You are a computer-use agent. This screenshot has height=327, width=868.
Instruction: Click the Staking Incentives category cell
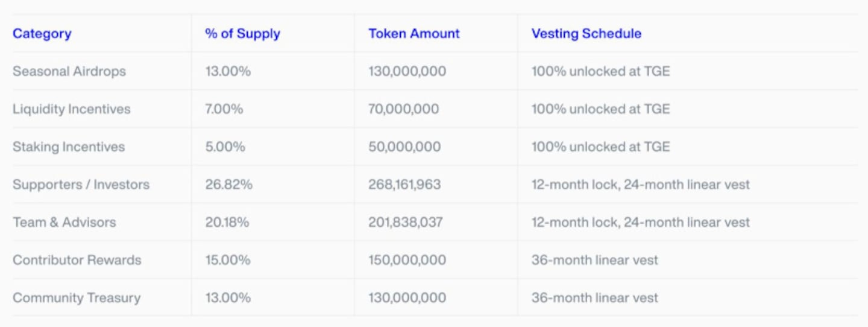(69, 147)
